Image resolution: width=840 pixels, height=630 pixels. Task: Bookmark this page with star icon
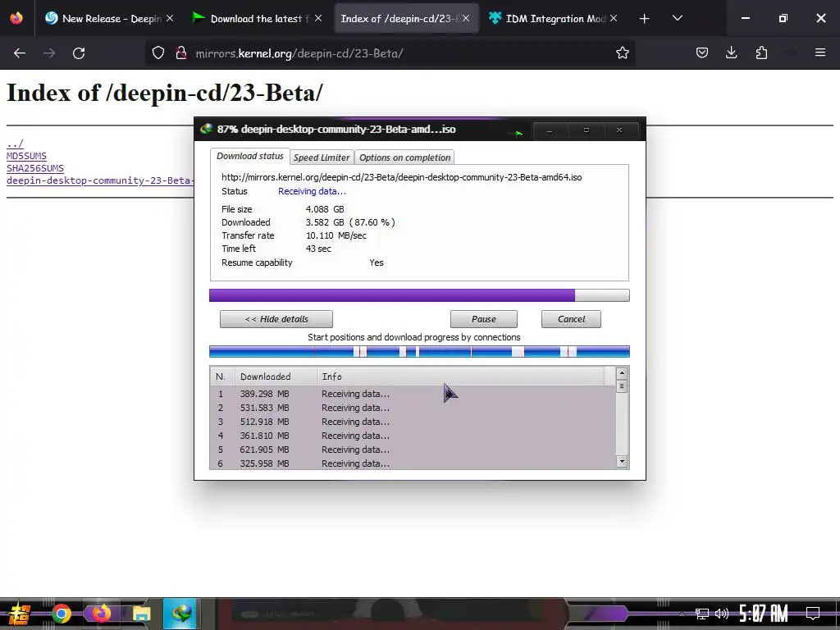(622, 53)
